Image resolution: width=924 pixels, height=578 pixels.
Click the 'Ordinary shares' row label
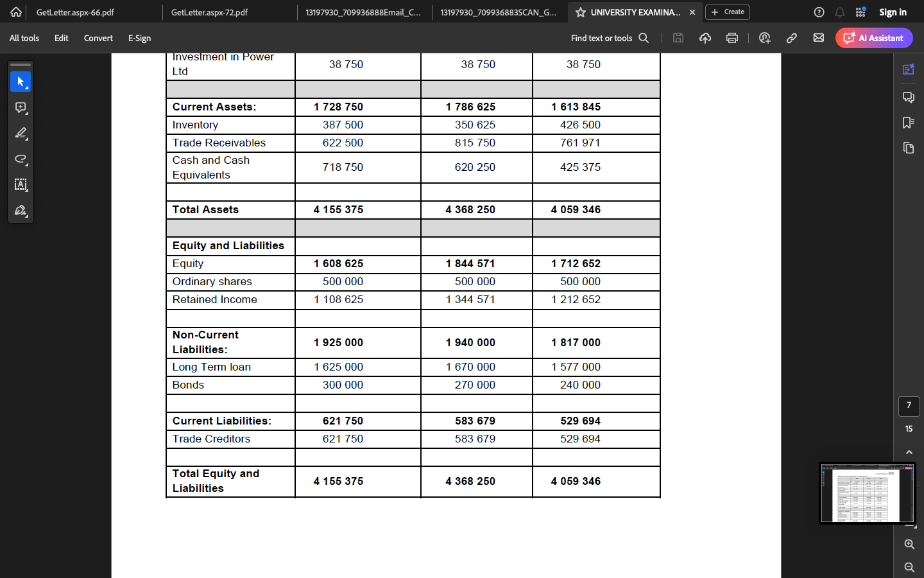(x=212, y=281)
